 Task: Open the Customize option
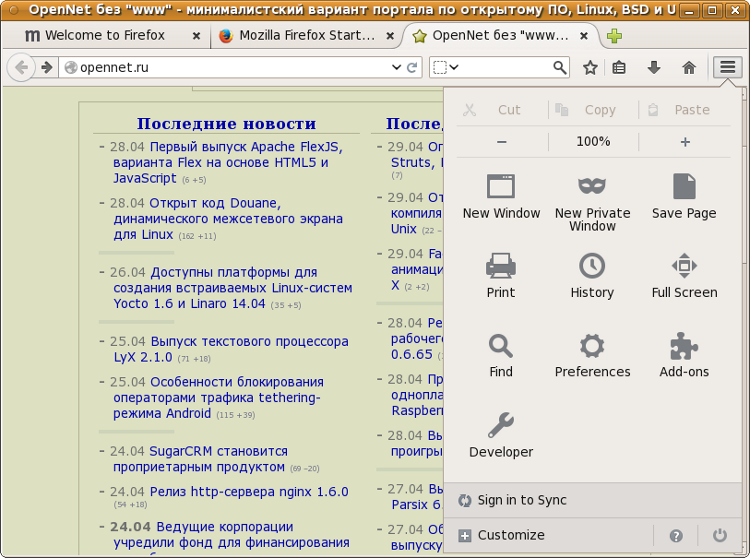pyautogui.click(x=510, y=535)
